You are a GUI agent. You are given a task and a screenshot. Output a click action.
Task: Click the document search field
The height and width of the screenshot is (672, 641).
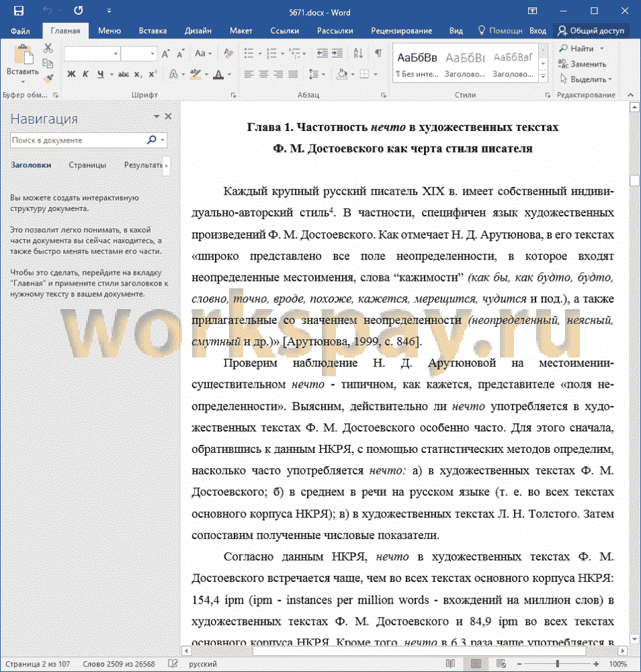(x=78, y=140)
